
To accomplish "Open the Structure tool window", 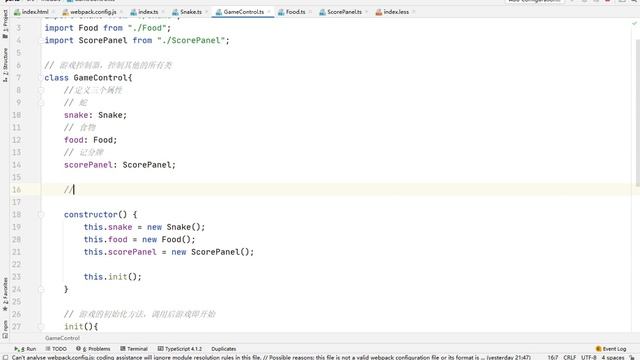I will point(5,65).
